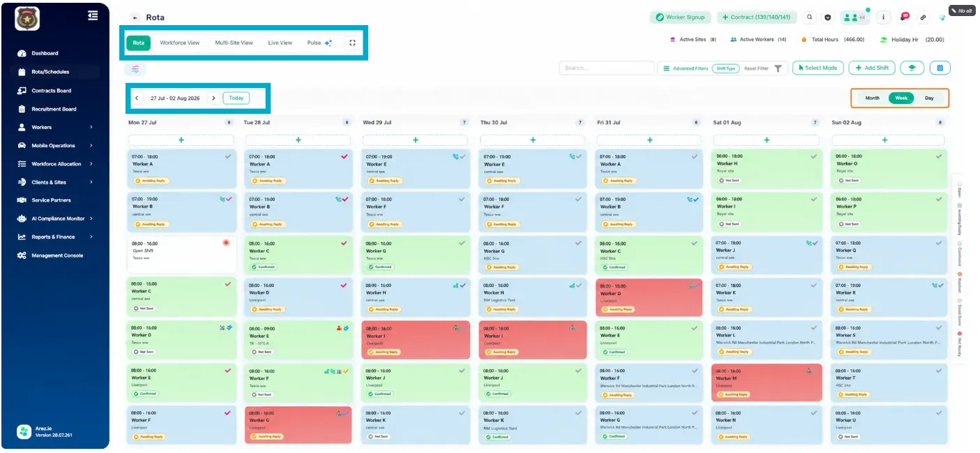Click the holiday umbrella icon button
The height and width of the screenshot is (453, 980).
[x=912, y=68]
